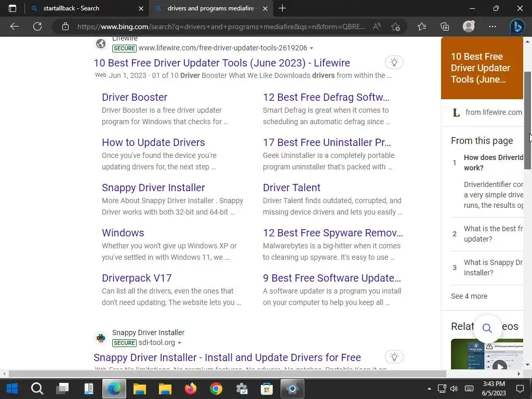
Task: Open a new tab with plus
Action: click(x=282, y=8)
